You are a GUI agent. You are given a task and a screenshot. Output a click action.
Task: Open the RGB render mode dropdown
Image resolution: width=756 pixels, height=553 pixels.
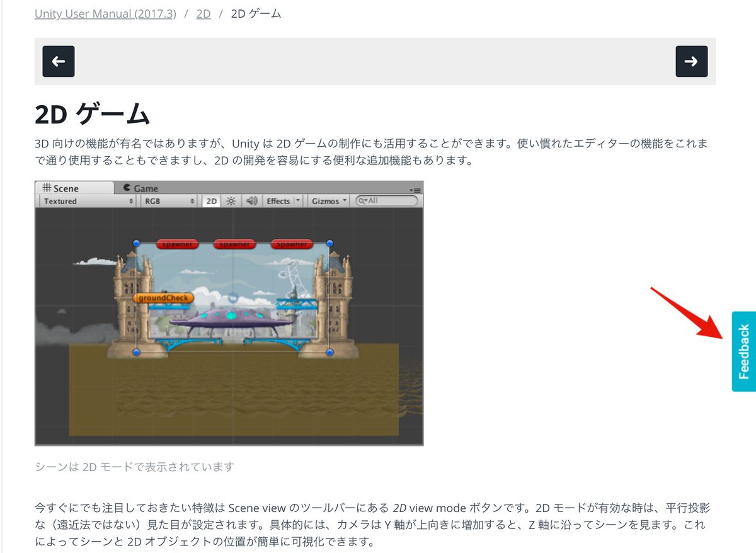coord(169,201)
